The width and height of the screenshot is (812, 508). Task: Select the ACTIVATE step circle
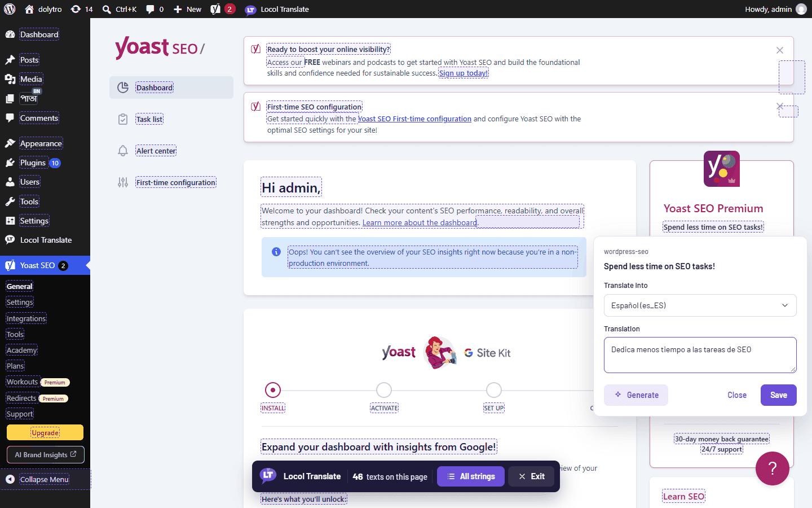[x=384, y=390]
